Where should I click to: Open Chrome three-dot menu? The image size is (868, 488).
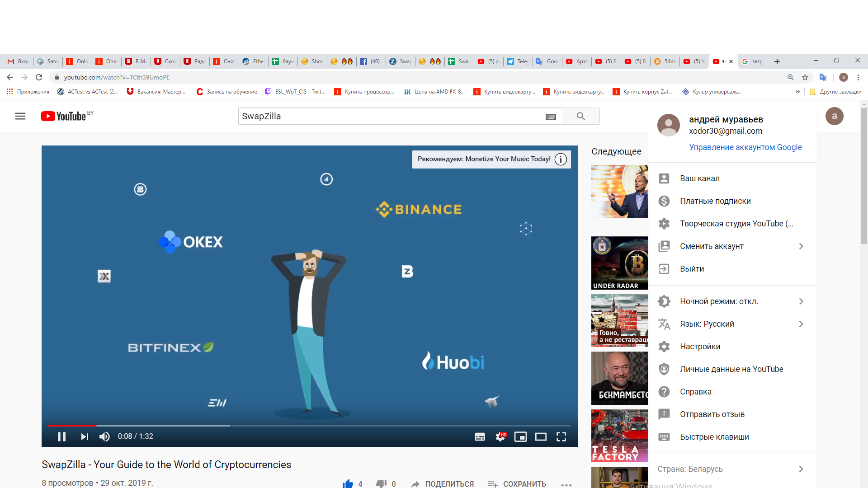pos(858,77)
